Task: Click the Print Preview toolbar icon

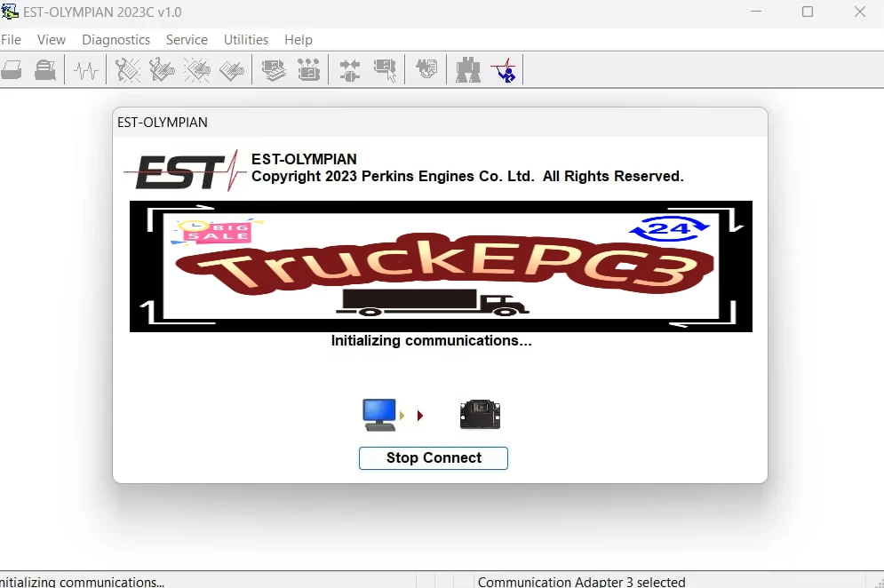Action: (x=45, y=70)
